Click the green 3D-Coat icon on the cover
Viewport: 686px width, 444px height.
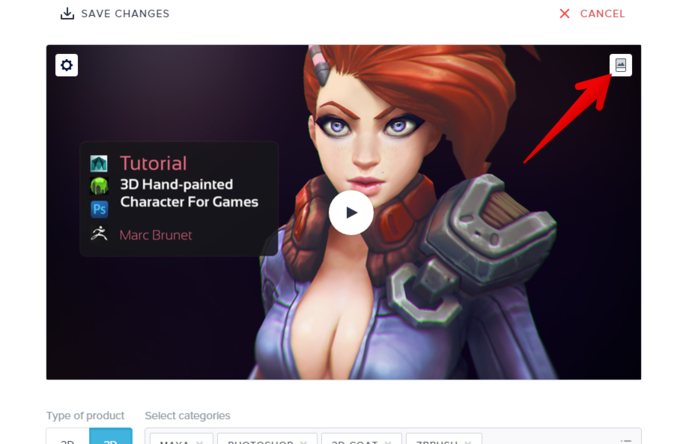[99, 186]
